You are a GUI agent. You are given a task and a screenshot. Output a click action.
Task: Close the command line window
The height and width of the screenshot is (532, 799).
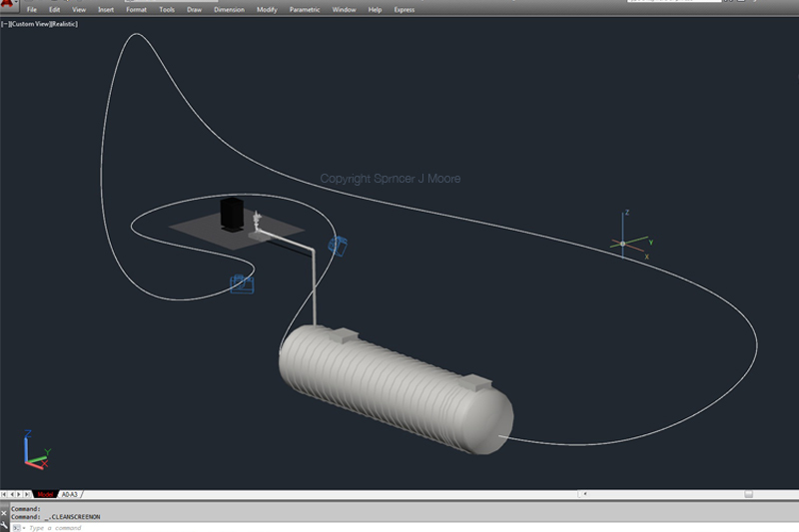(x=4, y=511)
